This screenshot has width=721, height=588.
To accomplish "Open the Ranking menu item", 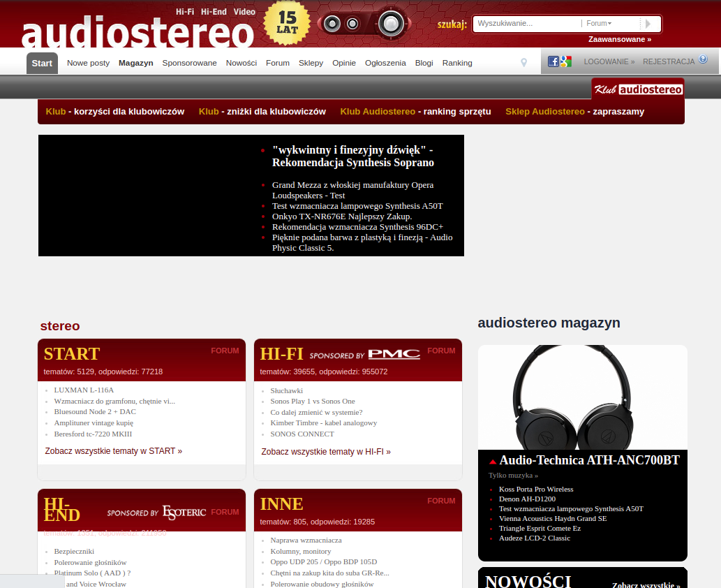I will point(457,63).
